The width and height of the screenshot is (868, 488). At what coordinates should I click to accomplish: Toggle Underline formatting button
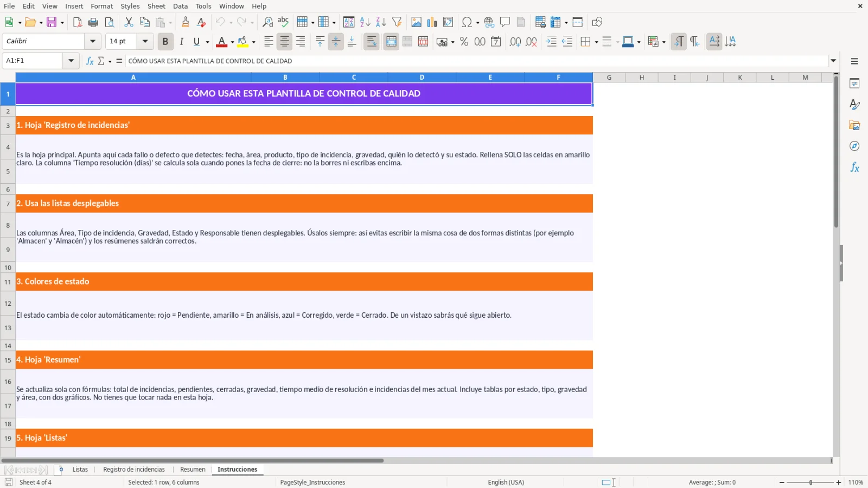pos(197,42)
